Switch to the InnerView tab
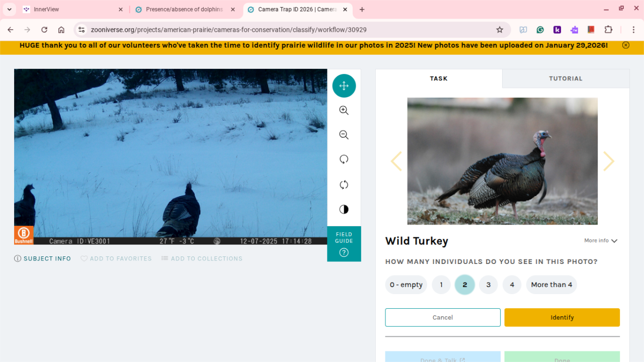Screen dimensions: 644x362 click(73, 10)
